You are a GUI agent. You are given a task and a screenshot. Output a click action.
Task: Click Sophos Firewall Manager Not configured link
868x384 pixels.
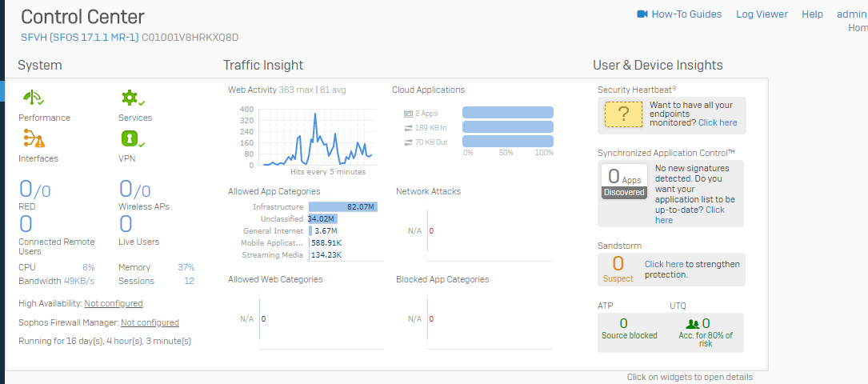pyautogui.click(x=150, y=322)
